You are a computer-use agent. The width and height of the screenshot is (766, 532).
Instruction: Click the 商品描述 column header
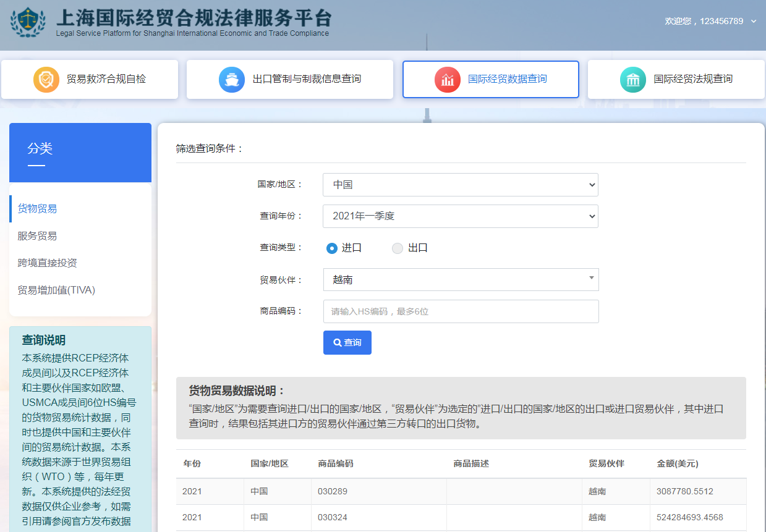pyautogui.click(x=471, y=463)
